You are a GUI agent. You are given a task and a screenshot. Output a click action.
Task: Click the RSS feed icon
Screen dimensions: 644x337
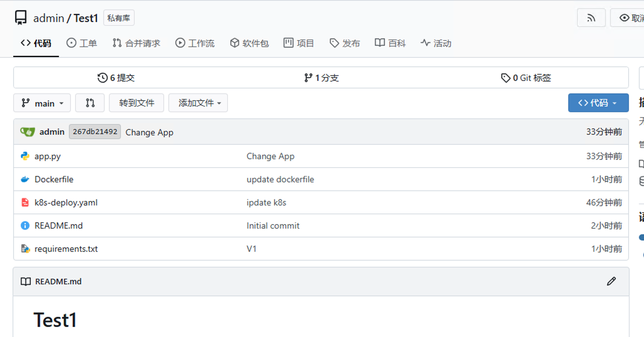click(x=591, y=18)
